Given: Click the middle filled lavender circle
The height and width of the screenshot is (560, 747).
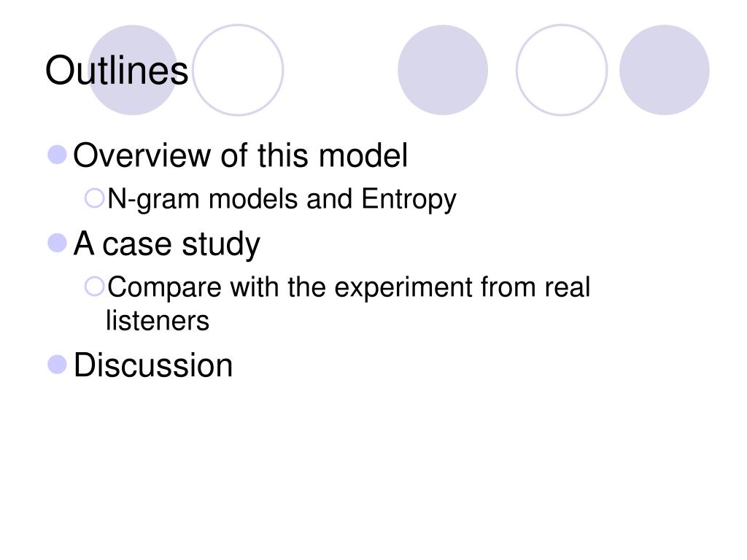Looking at the screenshot, I should [x=443, y=70].
